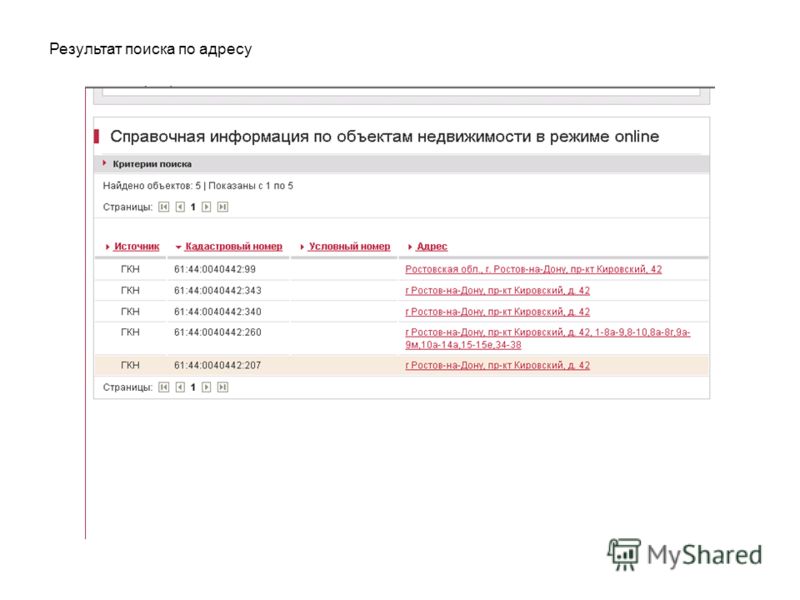Select cadastral number 61:44:0040442:260

218,332
